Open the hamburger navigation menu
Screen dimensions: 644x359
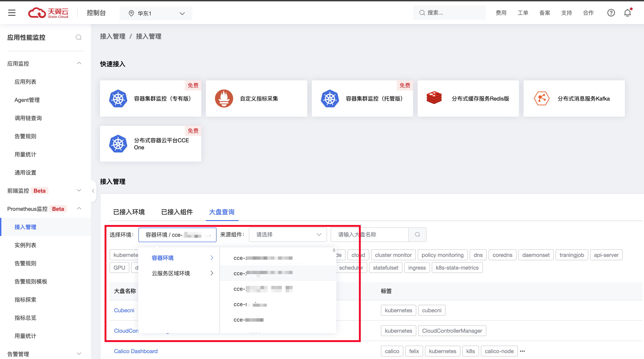coord(12,13)
